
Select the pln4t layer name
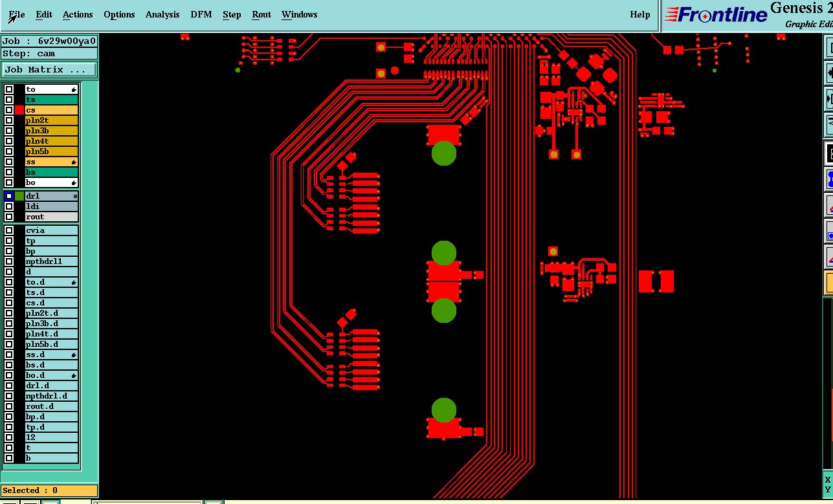point(51,141)
